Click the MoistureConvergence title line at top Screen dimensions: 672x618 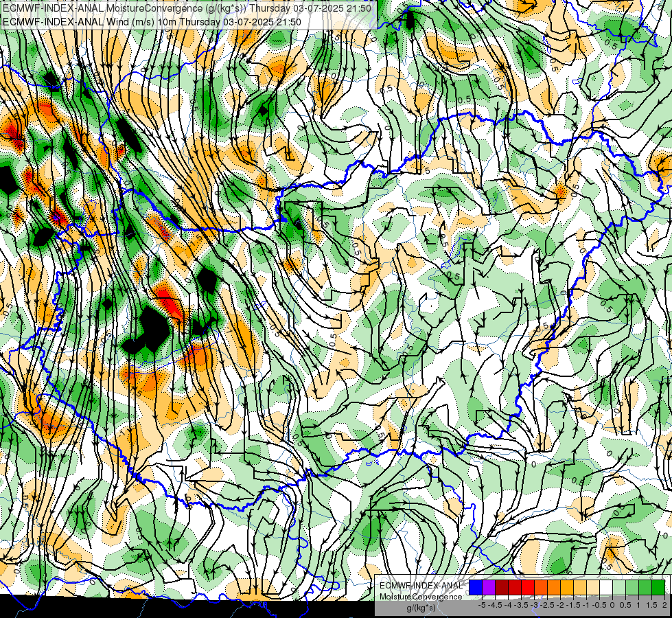tap(187, 8)
